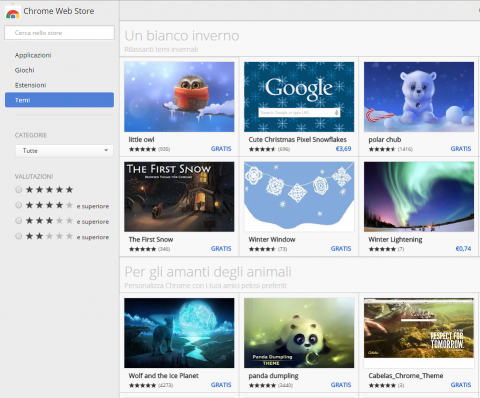The image size is (480, 398).
Task: Click GRATIS button for little owl
Action: tap(221, 149)
